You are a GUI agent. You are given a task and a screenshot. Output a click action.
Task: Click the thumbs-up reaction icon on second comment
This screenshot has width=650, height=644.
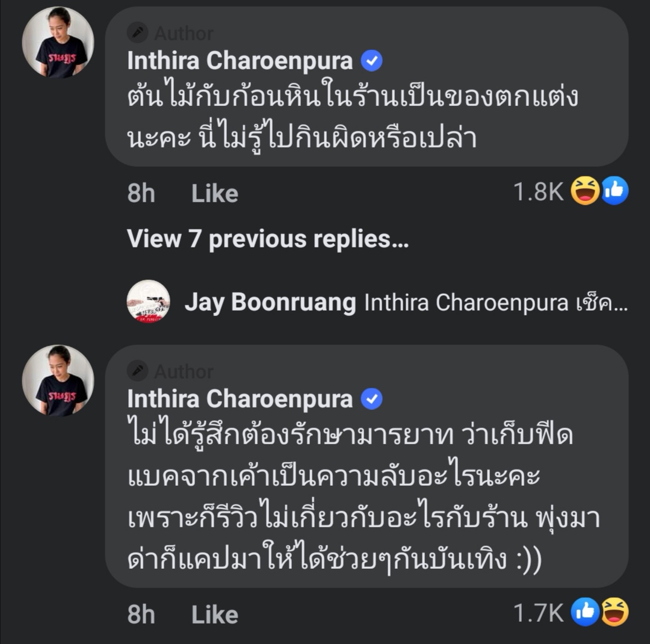point(586,613)
